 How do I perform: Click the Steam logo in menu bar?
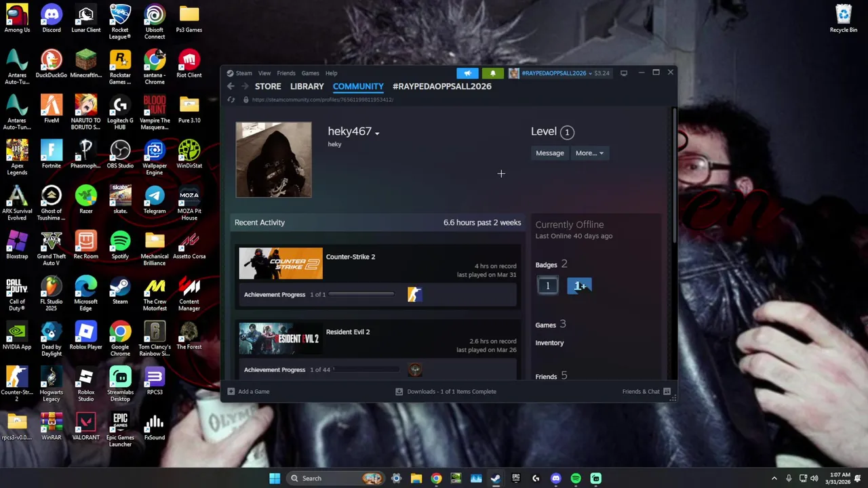pyautogui.click(x=230, y=73)
